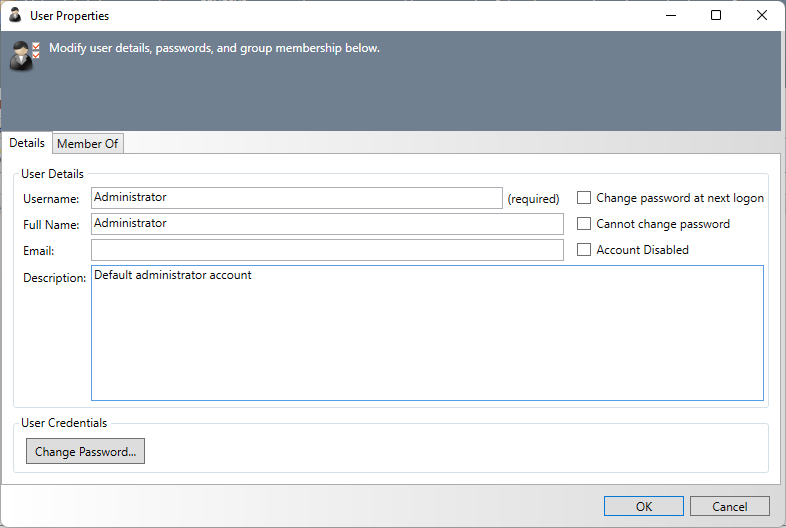Click the header instruction text banner

pos(215,48)
